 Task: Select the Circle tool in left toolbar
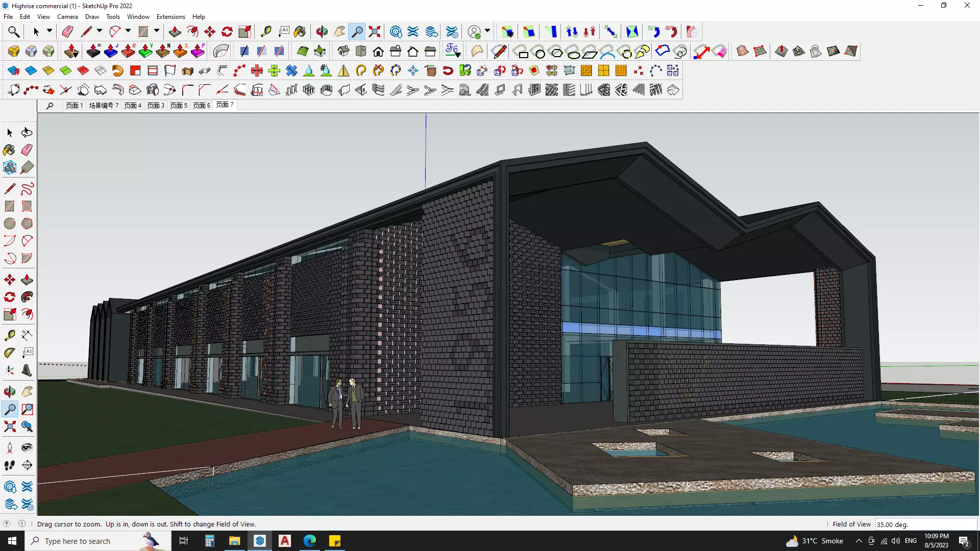click(x=10, y=223)
